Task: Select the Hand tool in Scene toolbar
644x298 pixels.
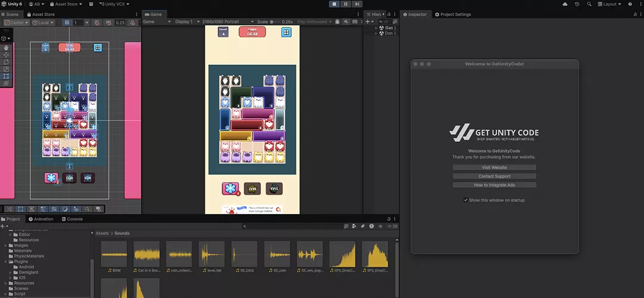Action: pos(7,47)
